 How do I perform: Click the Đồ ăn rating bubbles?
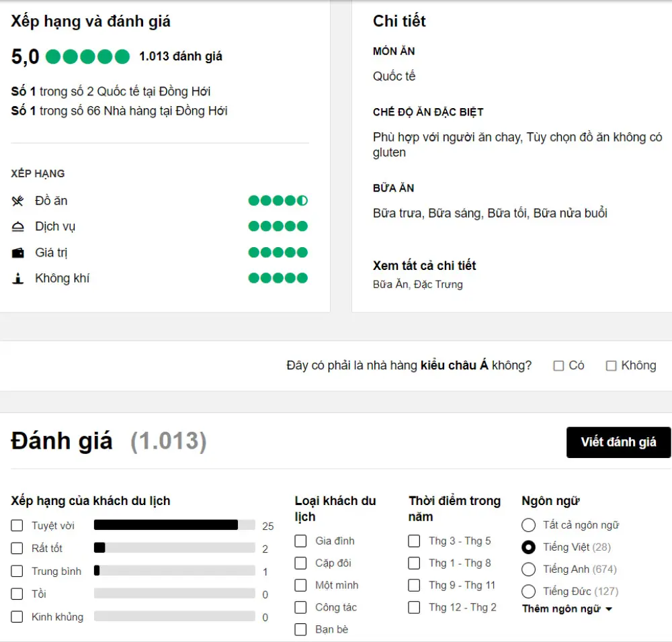point(278,200)
